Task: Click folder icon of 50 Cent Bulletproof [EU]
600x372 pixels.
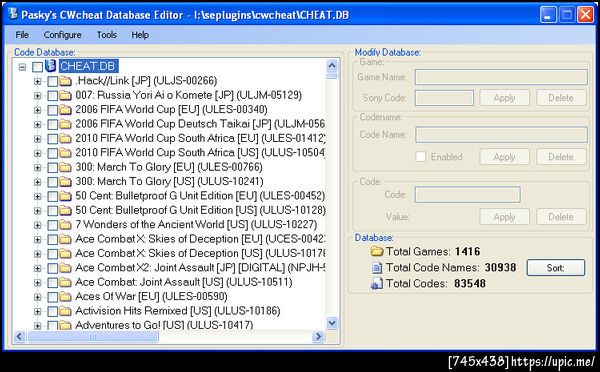Action: 65,196
